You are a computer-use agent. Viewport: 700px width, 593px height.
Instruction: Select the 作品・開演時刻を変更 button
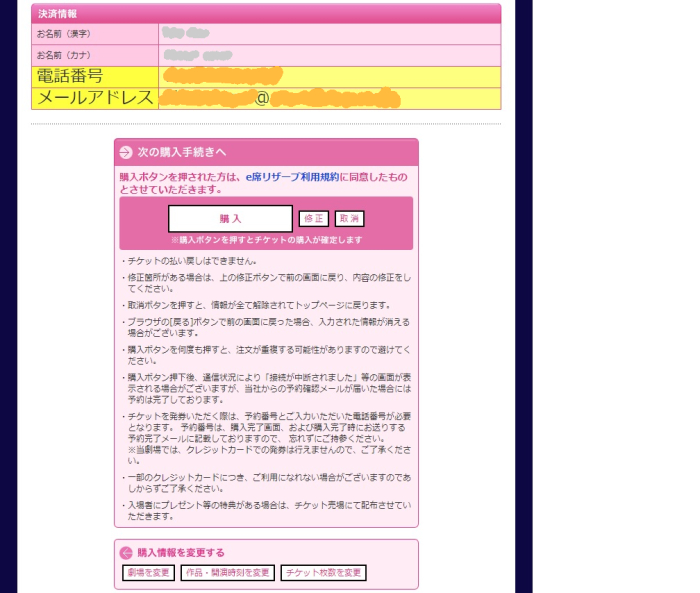pos(227,573)
